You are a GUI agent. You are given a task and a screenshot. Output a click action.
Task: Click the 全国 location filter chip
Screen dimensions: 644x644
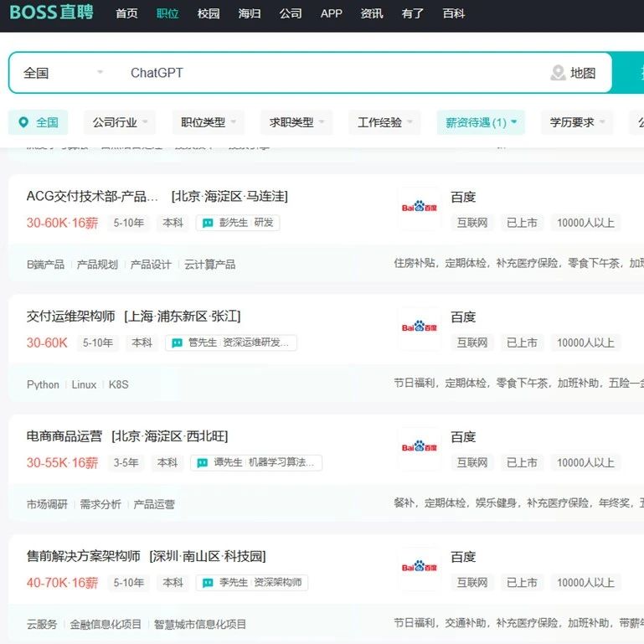(39, 122)
